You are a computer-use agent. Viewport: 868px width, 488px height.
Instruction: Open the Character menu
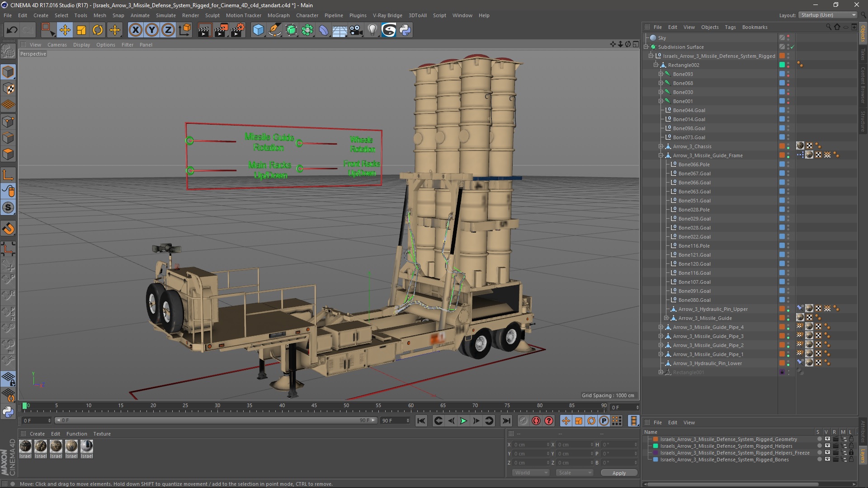tap(307, 15)
